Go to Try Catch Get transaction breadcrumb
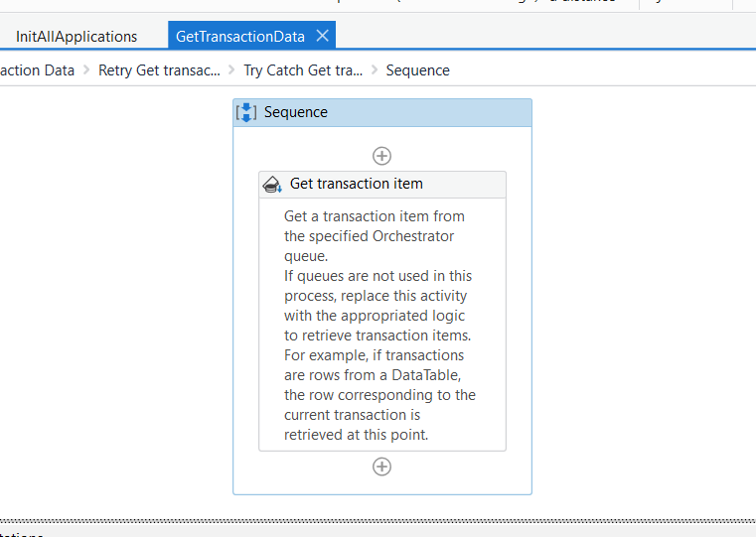Screen dimensions: 756x537 303,70
